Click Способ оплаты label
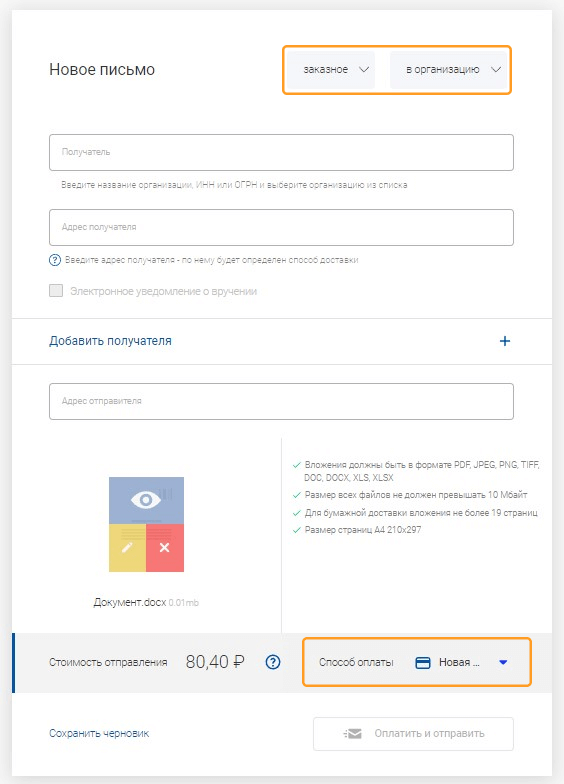The height and width of the screenshot is (784, 564). 356,662
